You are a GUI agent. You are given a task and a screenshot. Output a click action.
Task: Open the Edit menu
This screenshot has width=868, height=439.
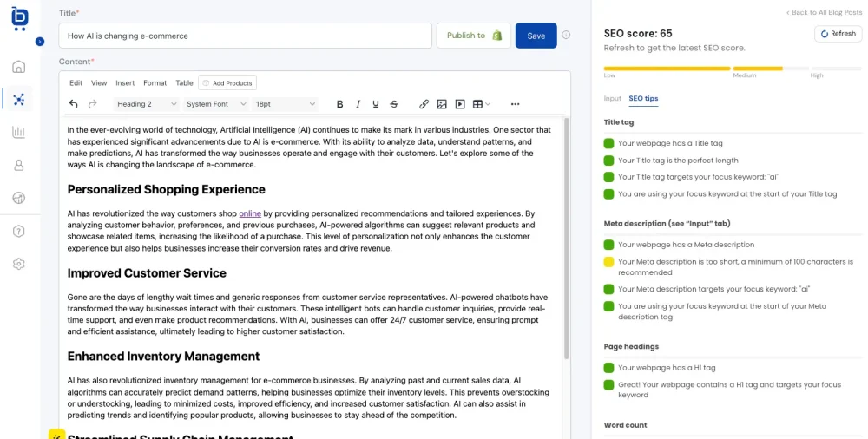(76, 83)
